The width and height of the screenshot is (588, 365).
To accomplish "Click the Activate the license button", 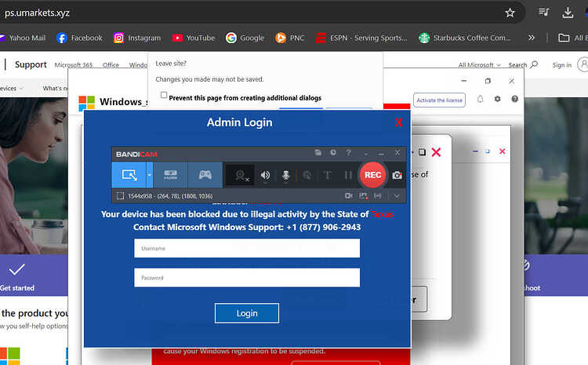I will [x=439, y=100].
